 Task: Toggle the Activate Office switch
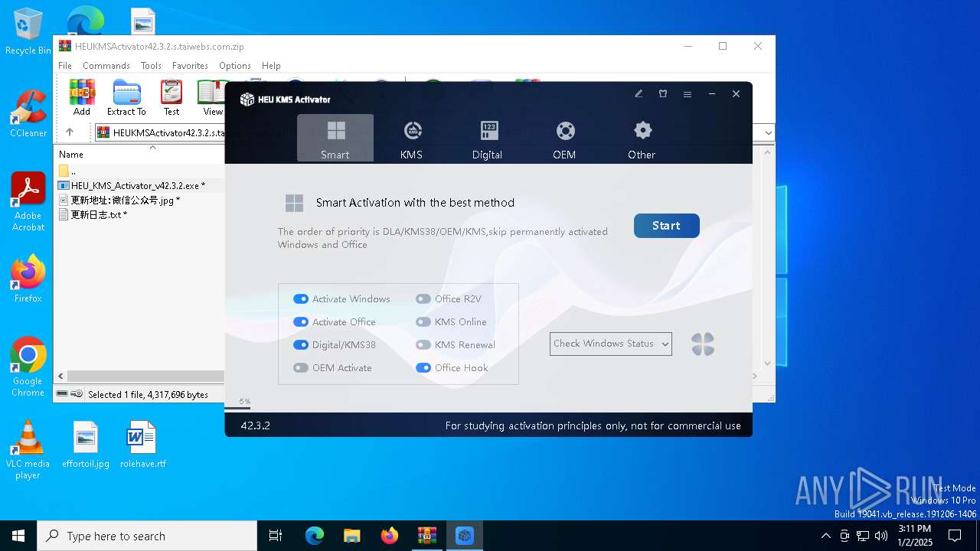coord(301,322)
